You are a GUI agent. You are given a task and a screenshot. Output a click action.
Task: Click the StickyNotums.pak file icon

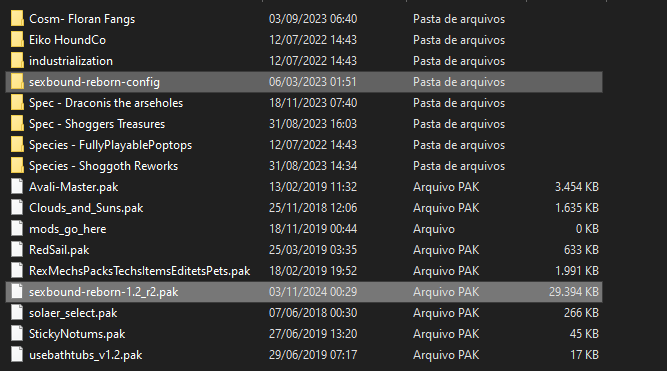[x=17, y=334]
